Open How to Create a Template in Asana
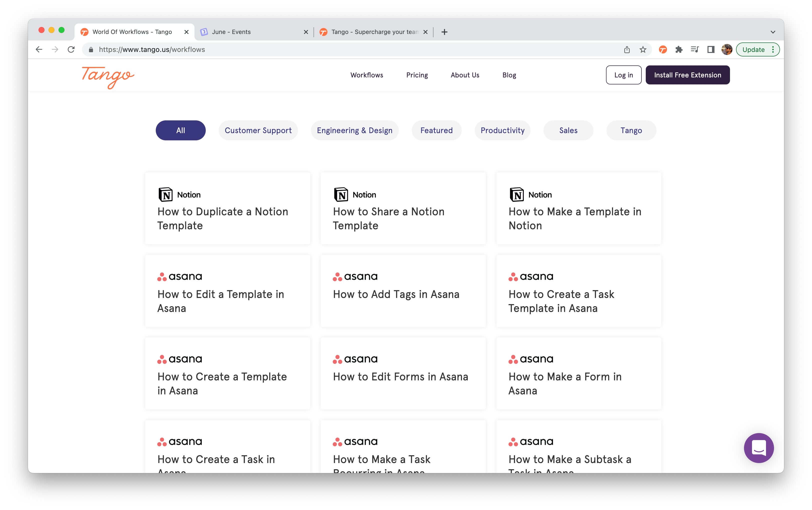 (227, 373)
